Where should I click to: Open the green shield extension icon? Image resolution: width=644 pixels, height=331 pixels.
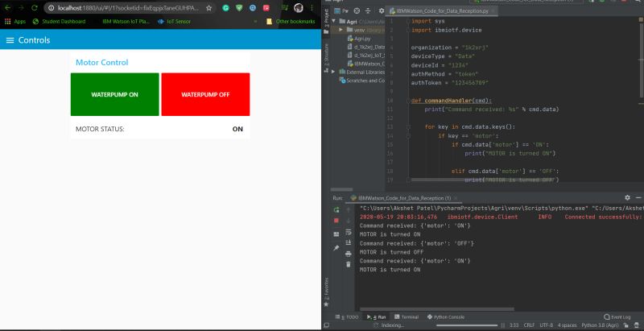point(239,8)
